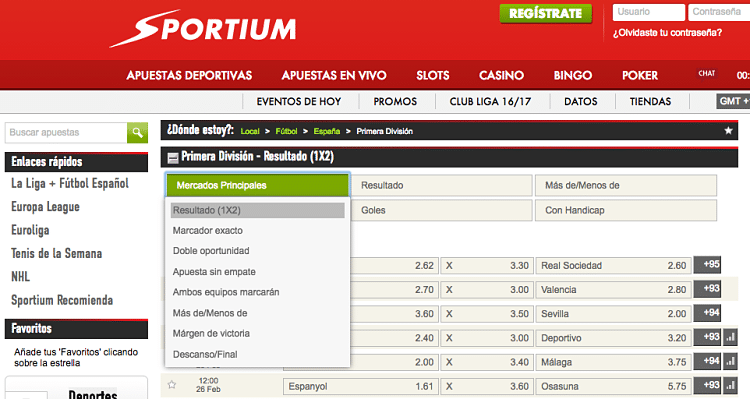Viewport: 750px width, 399px height.
Task: Open Europa League quick link
Action: click(x=45, y=207)
